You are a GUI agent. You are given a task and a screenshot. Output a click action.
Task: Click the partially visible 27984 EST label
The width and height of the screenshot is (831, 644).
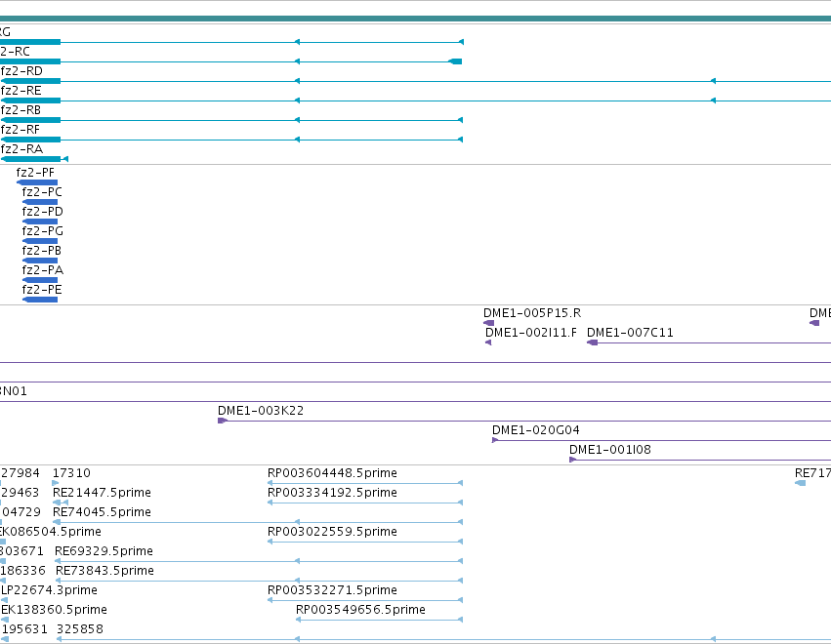[20, 473]
